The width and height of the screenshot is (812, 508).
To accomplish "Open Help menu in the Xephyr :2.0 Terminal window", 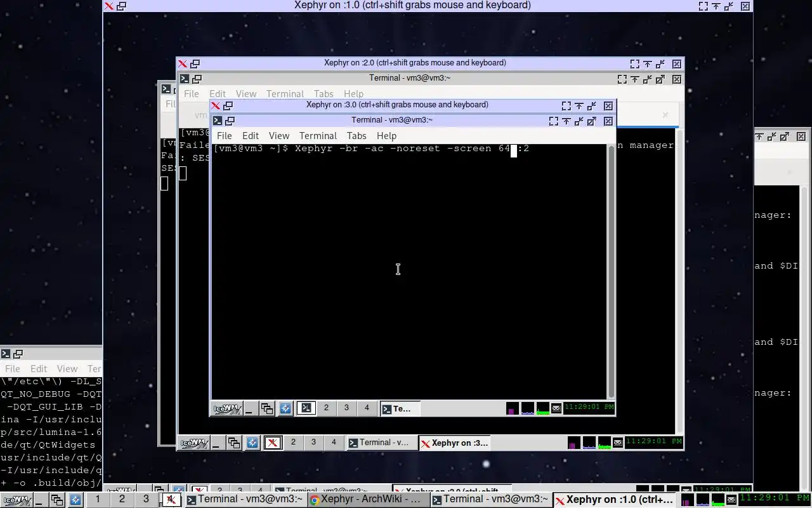I will (353, 94).
